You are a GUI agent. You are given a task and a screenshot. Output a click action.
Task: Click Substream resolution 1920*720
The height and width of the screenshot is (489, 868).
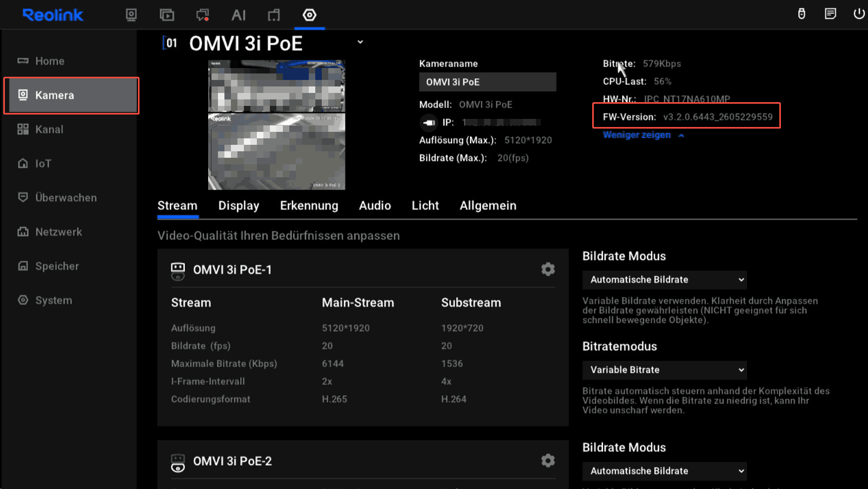click(462, 328)
